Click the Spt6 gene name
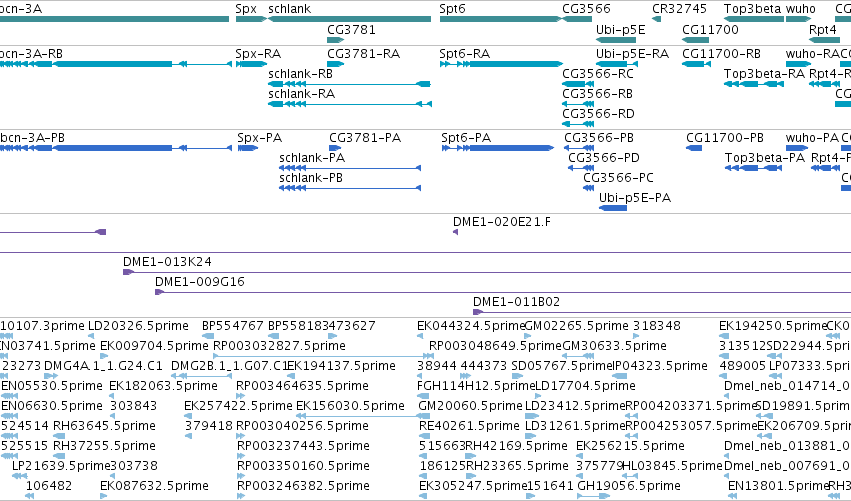 coord(453,9)
